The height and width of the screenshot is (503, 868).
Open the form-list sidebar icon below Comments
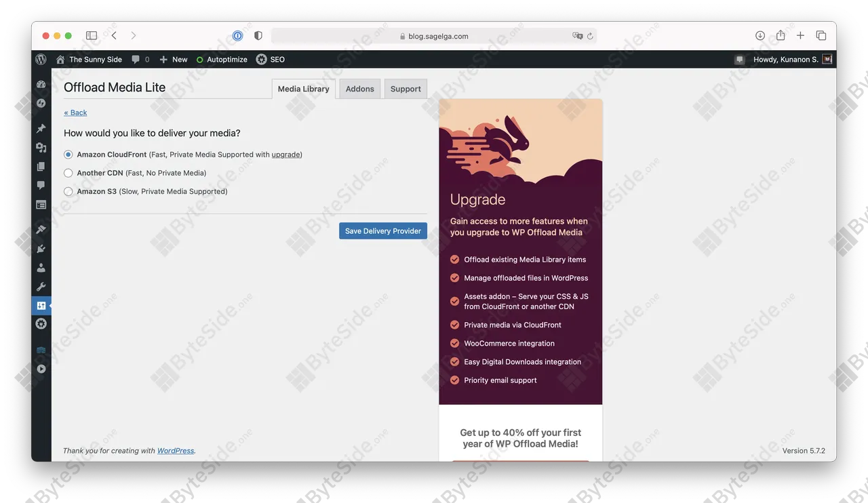click(x=41, y=204)
